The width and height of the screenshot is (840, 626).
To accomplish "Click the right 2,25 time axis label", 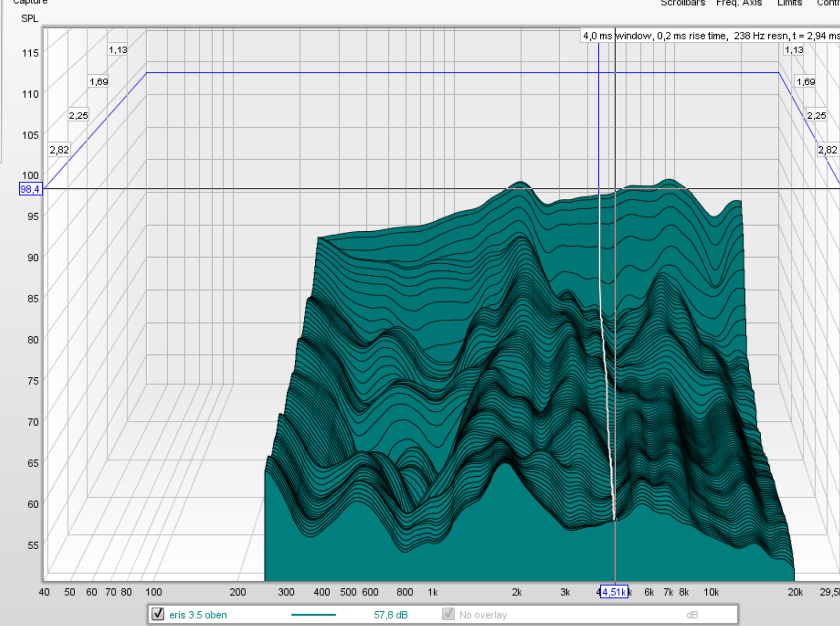I will [x=817, y=115].
